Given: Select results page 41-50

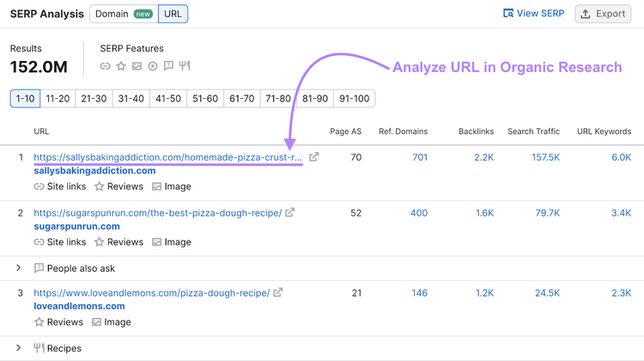Looking at the screenshot, I should pos(168,99).
